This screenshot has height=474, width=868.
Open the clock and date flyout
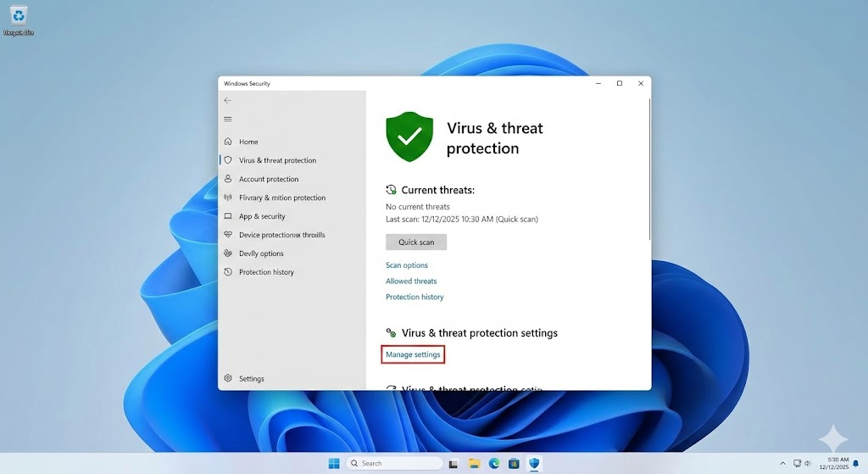(x=834, y=464)
